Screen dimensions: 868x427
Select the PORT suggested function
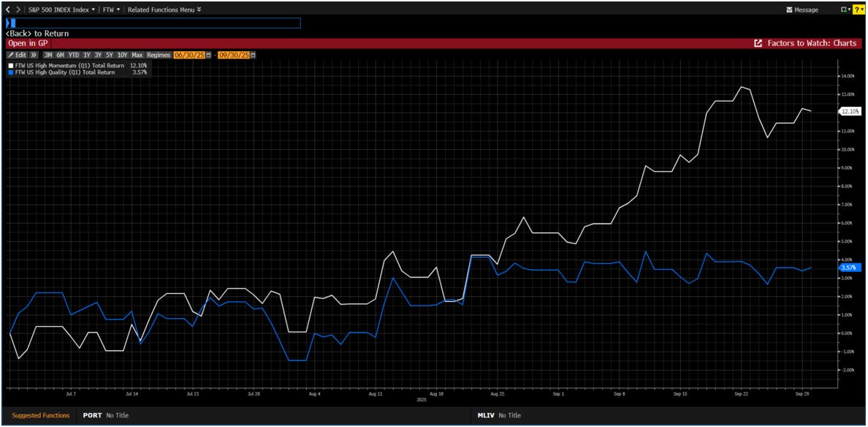(92, 415)
